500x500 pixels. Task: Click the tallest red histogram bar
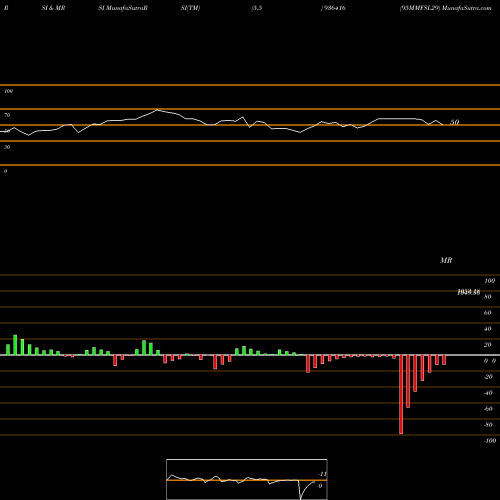401,394
